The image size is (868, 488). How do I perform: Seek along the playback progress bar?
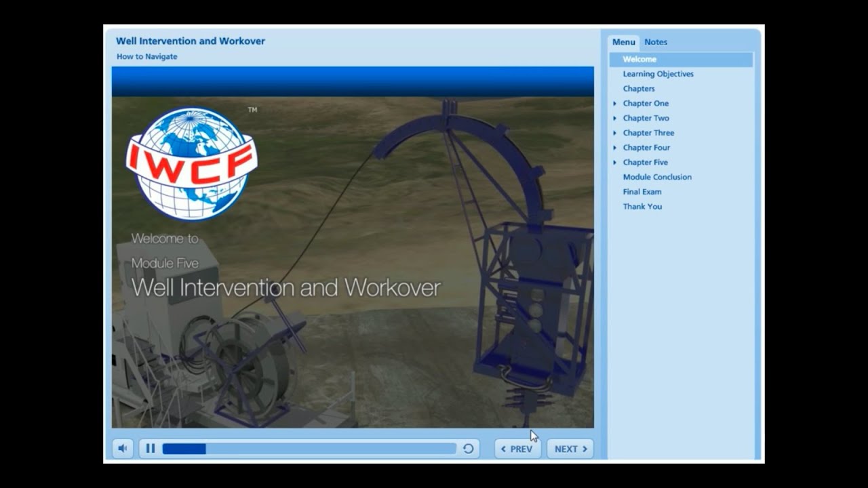coord(309,449)
